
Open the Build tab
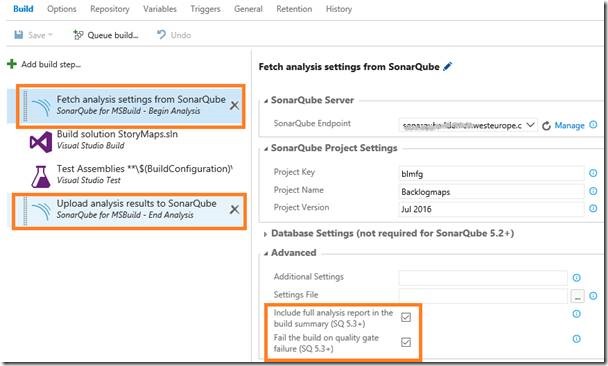23,9
